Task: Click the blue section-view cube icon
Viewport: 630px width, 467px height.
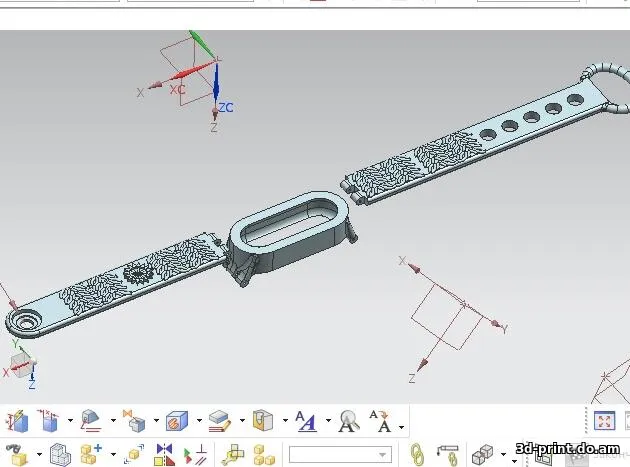Action: 177,421
